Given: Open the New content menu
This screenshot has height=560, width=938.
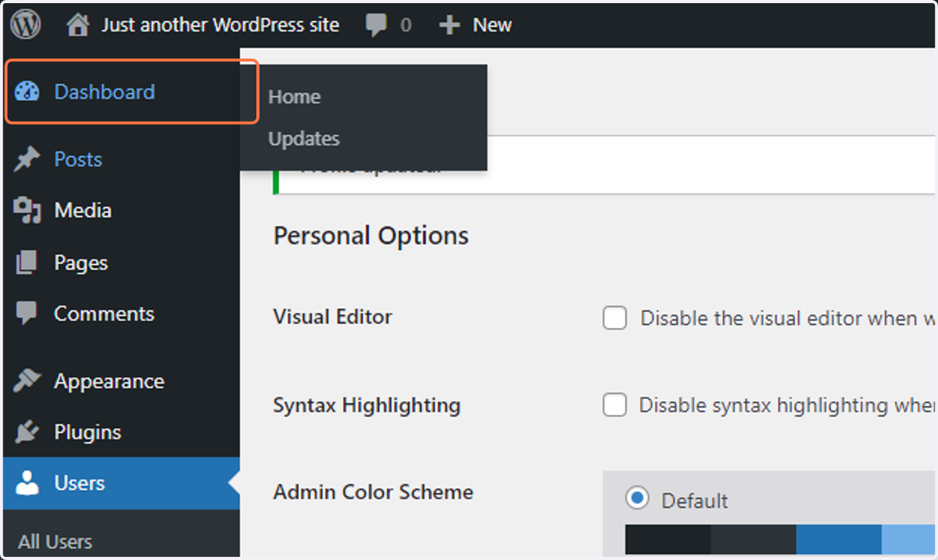Looking at the screenshot, I should click(492, 25).
